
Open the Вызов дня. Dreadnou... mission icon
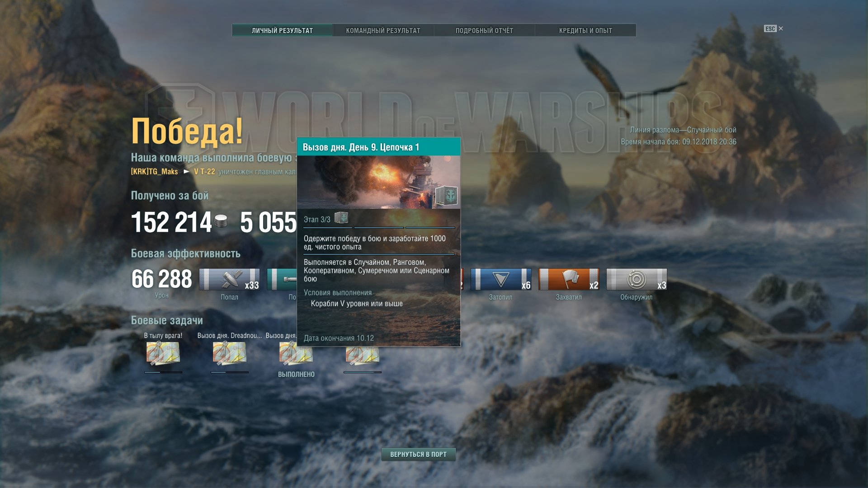230,353
